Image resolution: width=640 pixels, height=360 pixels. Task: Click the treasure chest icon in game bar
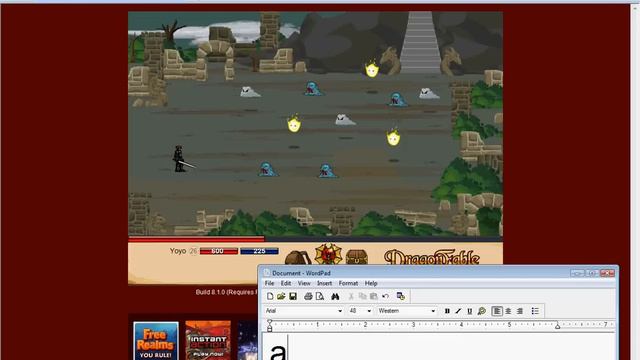[357, 257]
